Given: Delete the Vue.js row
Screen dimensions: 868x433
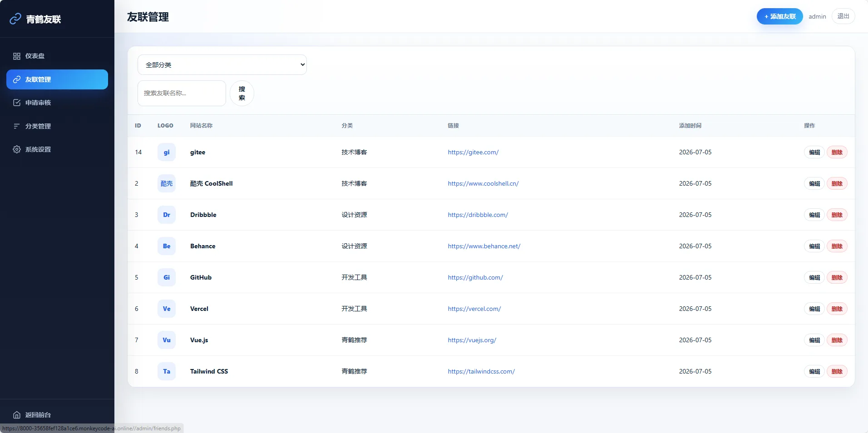Looking at the screenshot, I should pyautogui.click(x=837, y=340).
